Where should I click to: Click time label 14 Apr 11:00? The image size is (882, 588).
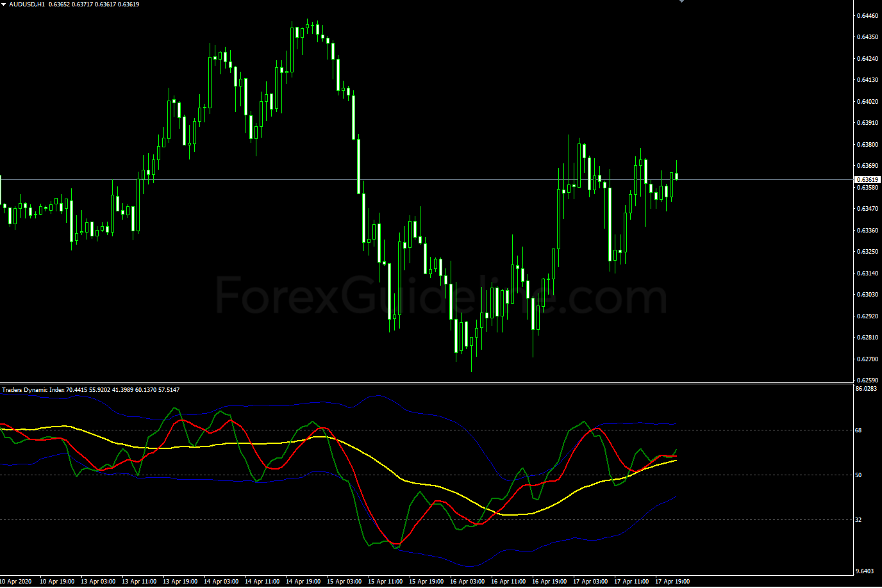pyautogui.click(x=262, y=582)
